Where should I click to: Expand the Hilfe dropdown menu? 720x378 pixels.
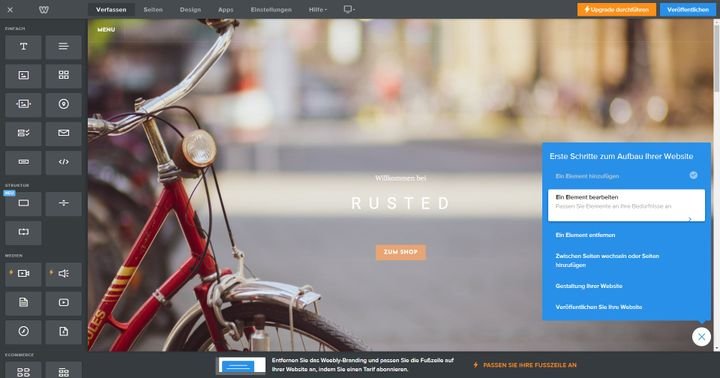[318, 10]
